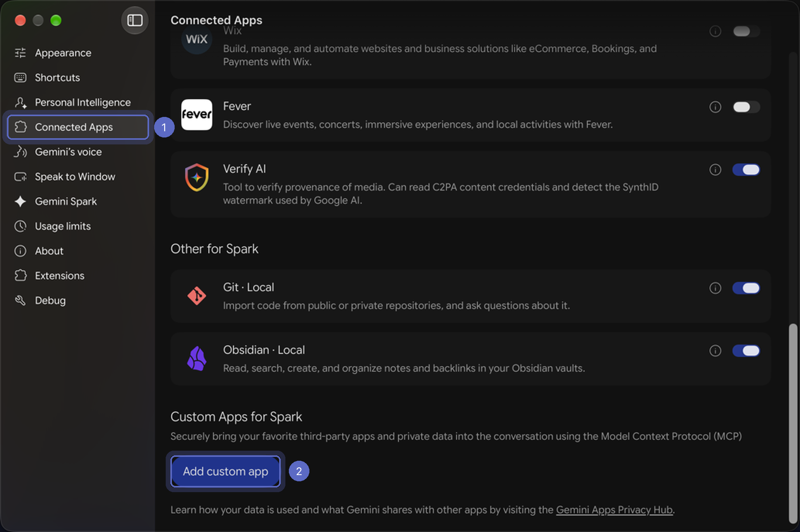Click the Obsidian crystal logo

[197, 359]
